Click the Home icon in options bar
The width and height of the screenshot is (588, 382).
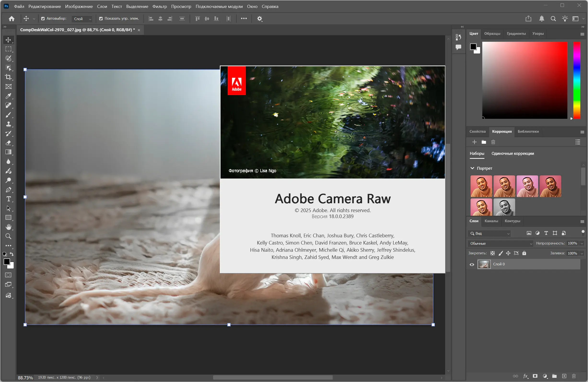(12, 18)
